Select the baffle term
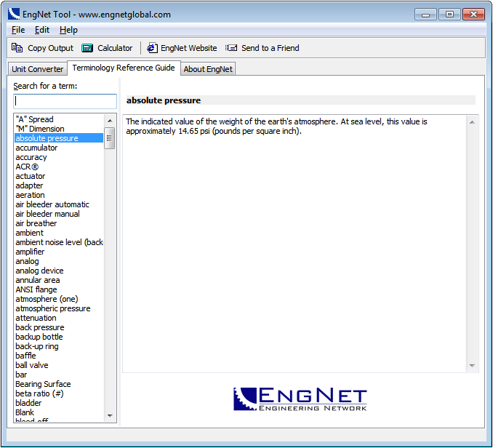This screenshot has height=448, width=493. pyautogui.click(x=59, y=356)
